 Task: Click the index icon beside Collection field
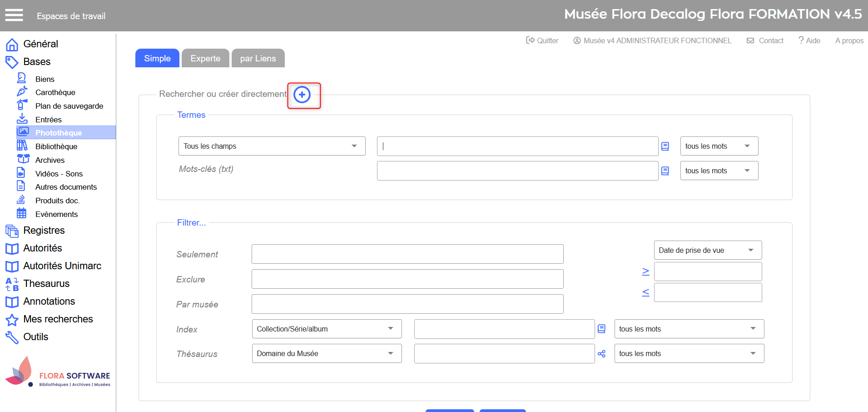[601, 329]
